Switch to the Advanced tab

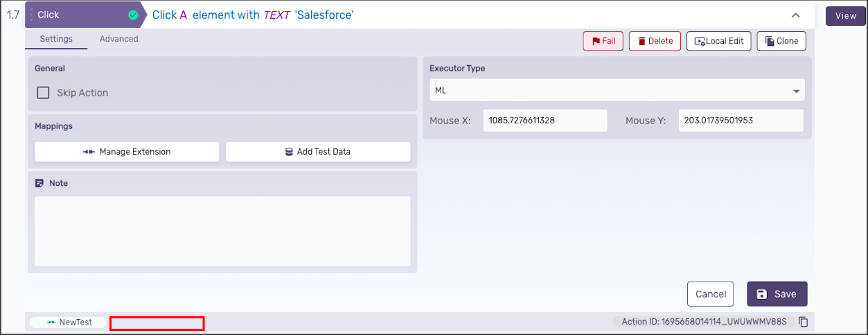tap(118, 39)
